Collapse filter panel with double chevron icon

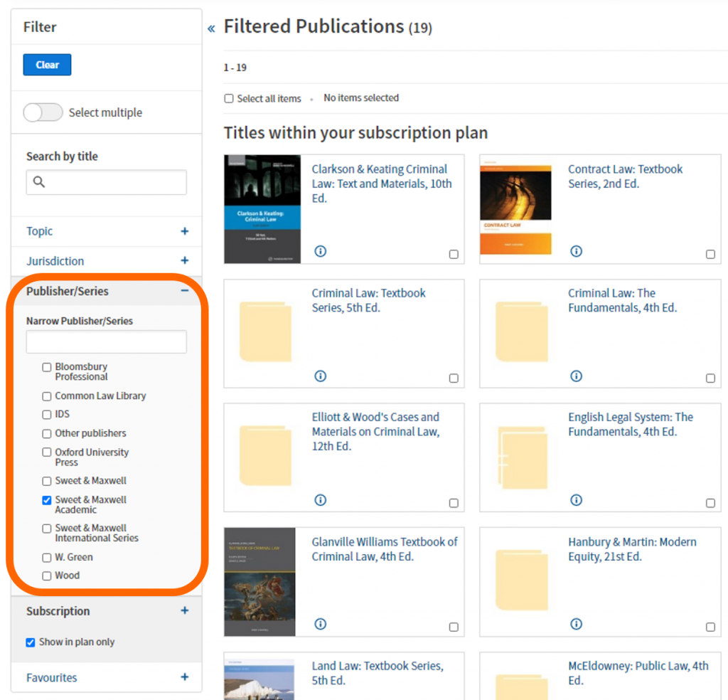click(x=211, y=28)
